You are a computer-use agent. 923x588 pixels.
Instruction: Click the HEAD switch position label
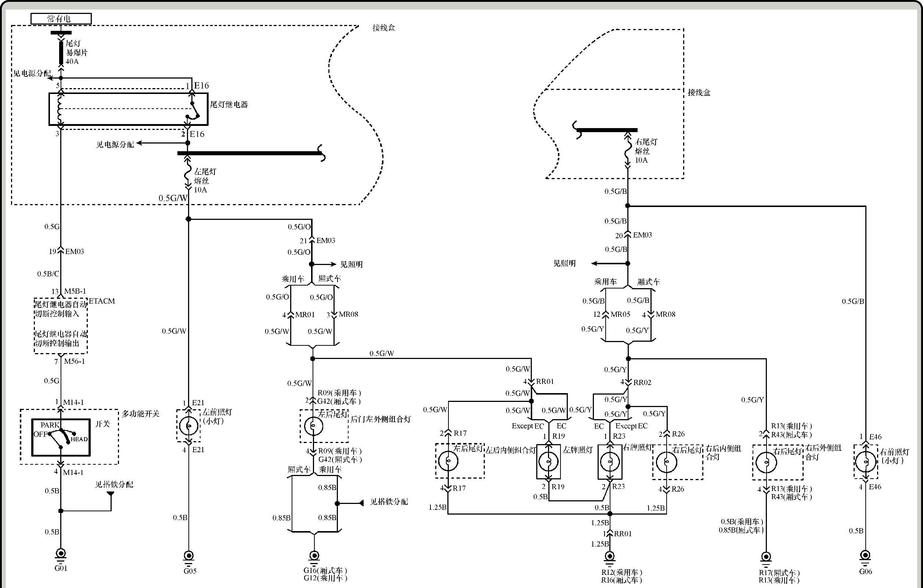pyautogui.click(x=79, y=439)
